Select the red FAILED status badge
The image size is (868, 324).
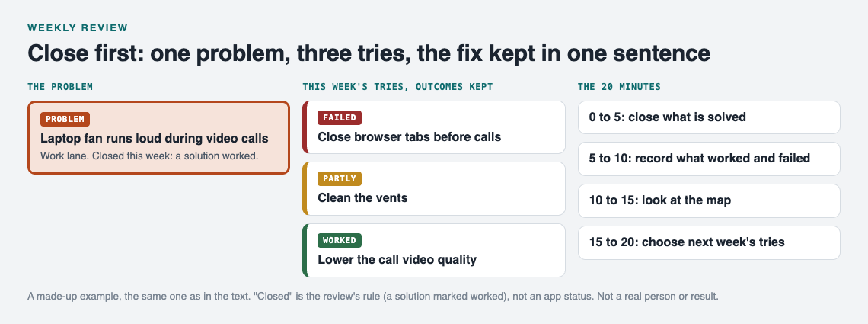[340, 117]
